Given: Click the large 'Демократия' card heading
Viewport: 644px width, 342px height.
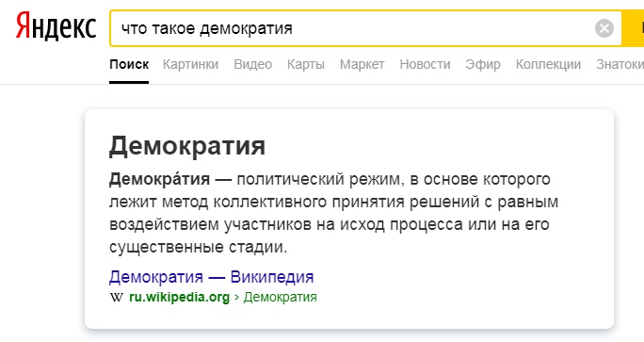Looking at the screenshot, I should pyautogui.click(x=187, y=146).
